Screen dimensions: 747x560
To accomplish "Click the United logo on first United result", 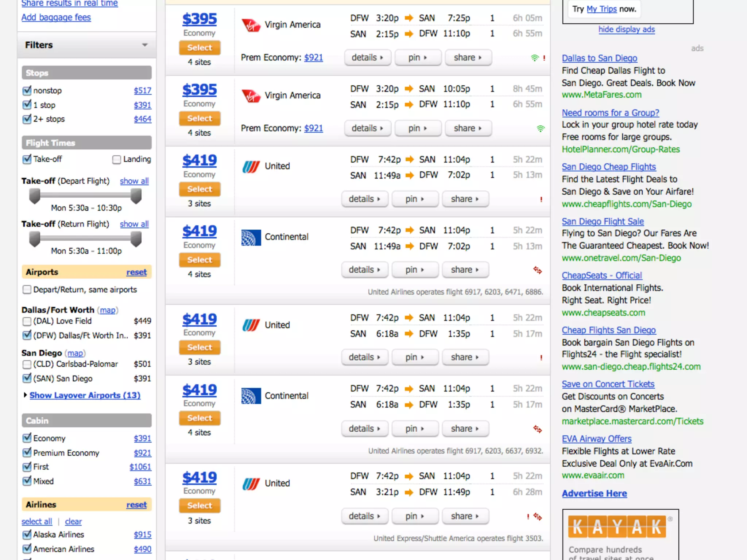I will click(x=251, y=167).
